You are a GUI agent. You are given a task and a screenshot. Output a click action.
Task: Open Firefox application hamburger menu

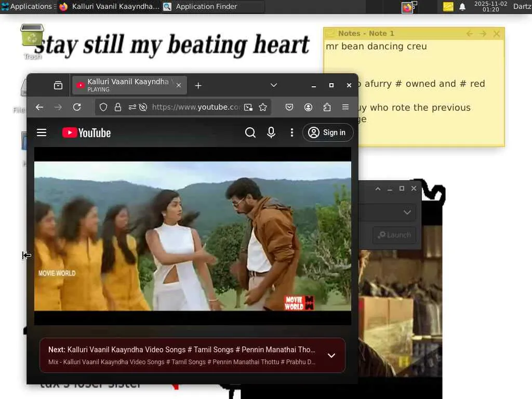pos(345,107)
